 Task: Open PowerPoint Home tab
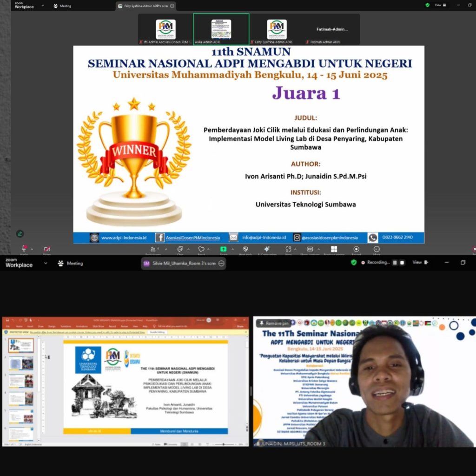coord(20,326)
